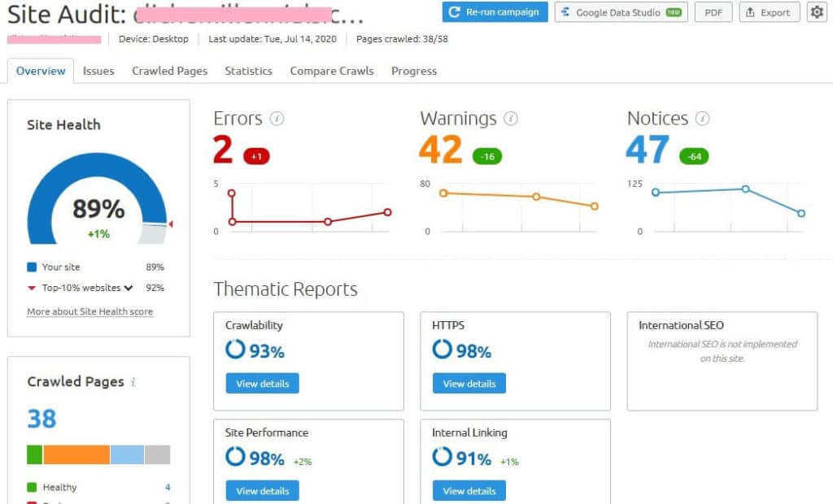This screenshot has height=504, width=833.
Task: Click the orange segment of crawled pages bar
Action: pyautogui.click(x=76, y=454)
